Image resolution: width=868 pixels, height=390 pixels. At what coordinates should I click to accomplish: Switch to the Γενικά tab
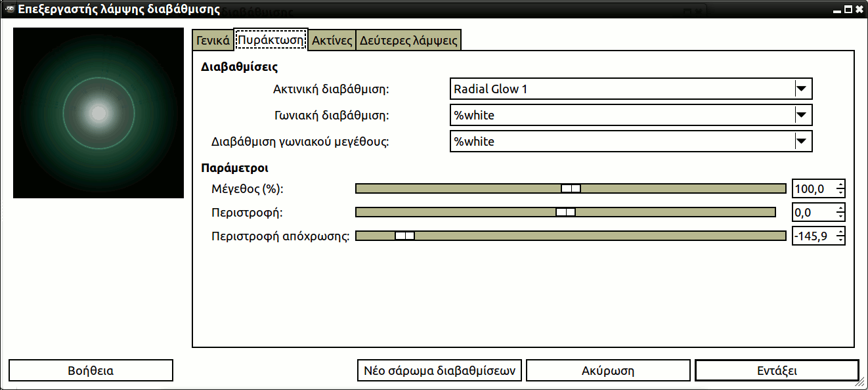(213, 40)
